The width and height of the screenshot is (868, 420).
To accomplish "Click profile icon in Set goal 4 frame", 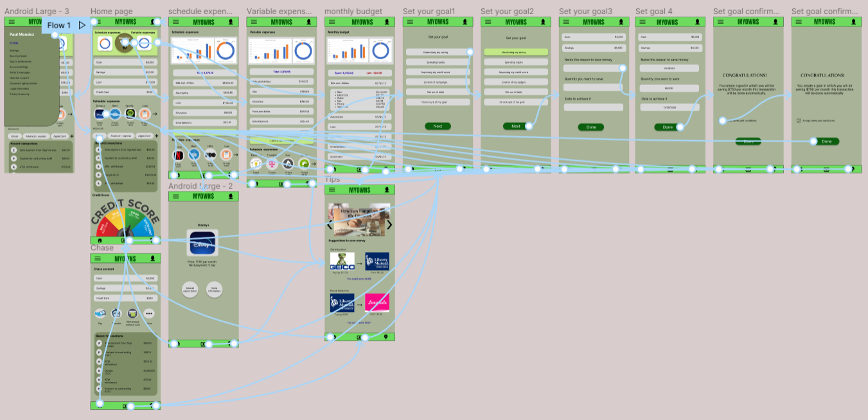I will click(x=698, y=22).
